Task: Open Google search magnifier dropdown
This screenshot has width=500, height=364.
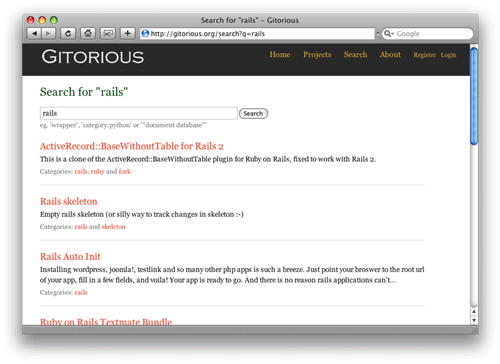Action: (x=388, y=33)
